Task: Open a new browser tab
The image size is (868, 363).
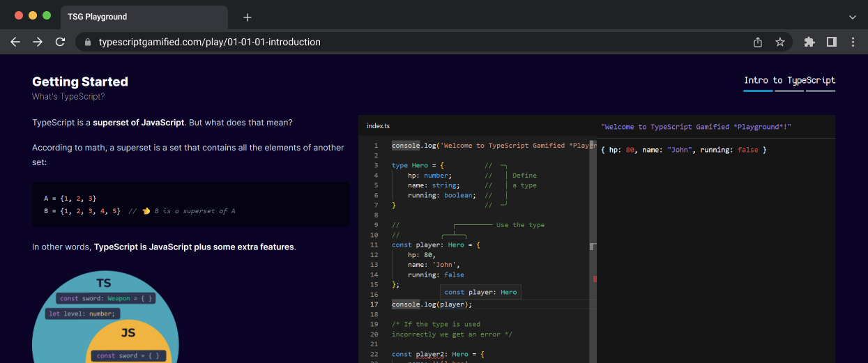Action: (248, 17)
